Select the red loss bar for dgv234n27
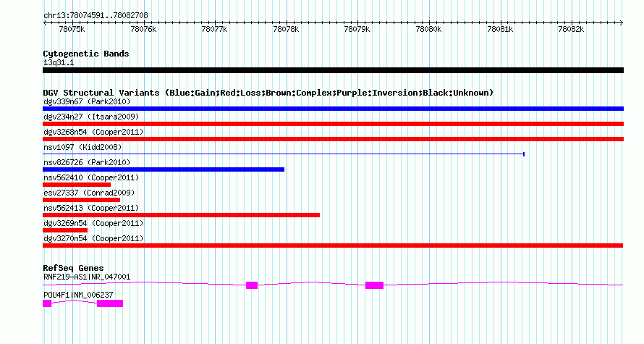 point(333,124)
